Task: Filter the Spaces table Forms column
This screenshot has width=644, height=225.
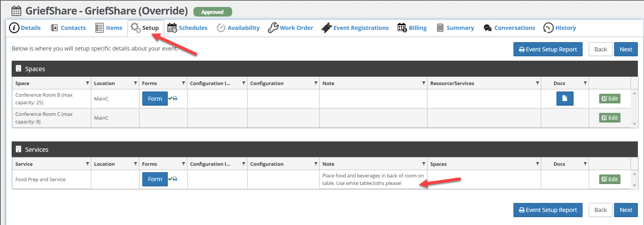Action: (x=183, y=83)
